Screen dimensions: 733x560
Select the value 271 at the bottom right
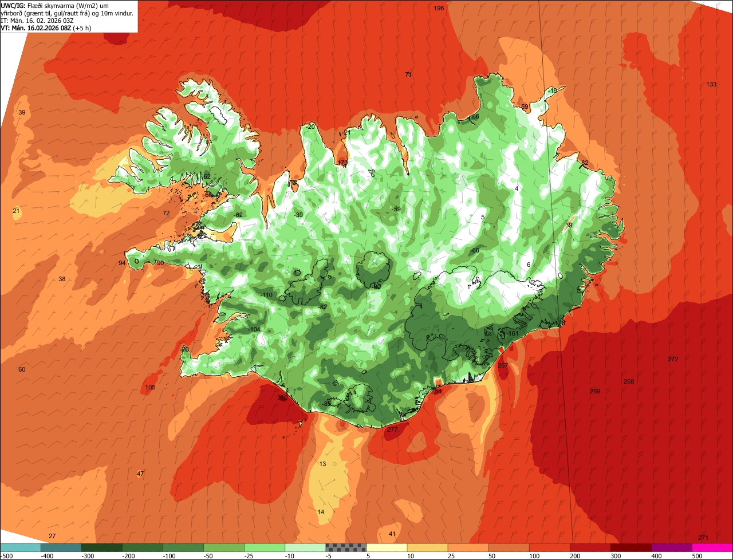703,537
